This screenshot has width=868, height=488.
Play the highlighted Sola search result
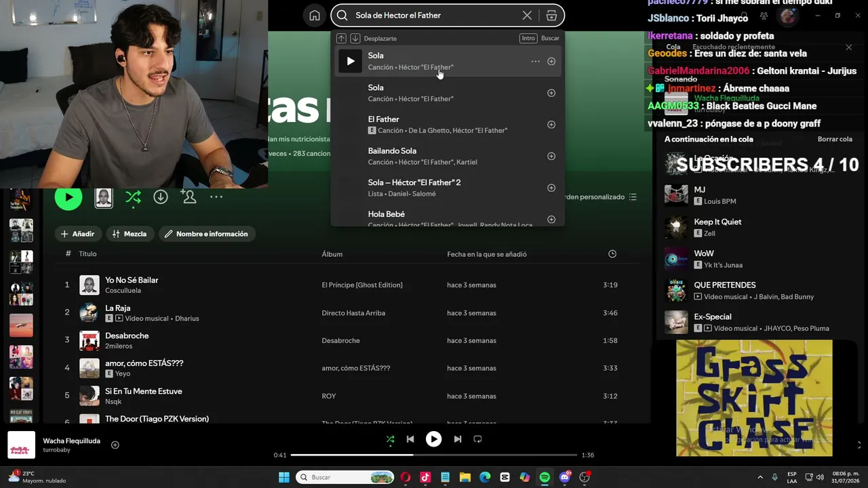351,61
